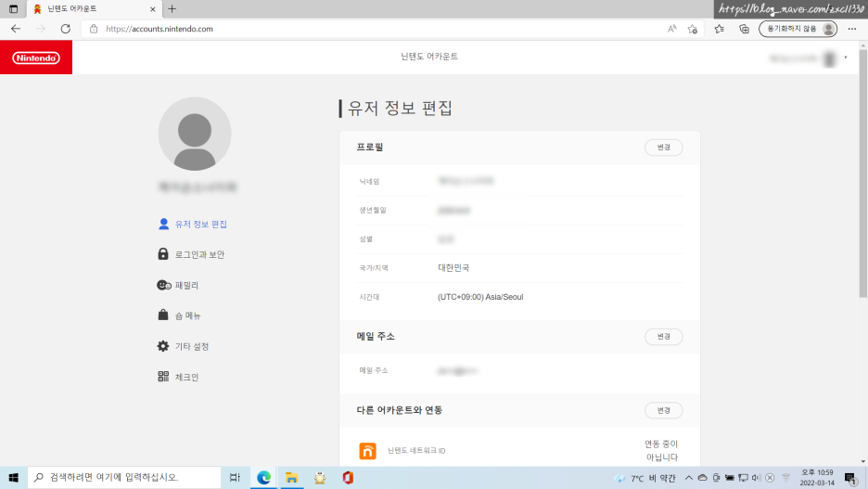Viewport: 868px width, 489px height.
Task: Add page to favorites star icon
Action: [x=693, y=29]
